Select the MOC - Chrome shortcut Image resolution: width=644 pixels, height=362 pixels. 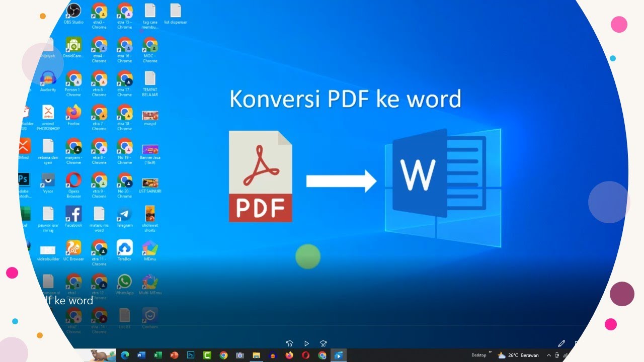pos(150,50)
